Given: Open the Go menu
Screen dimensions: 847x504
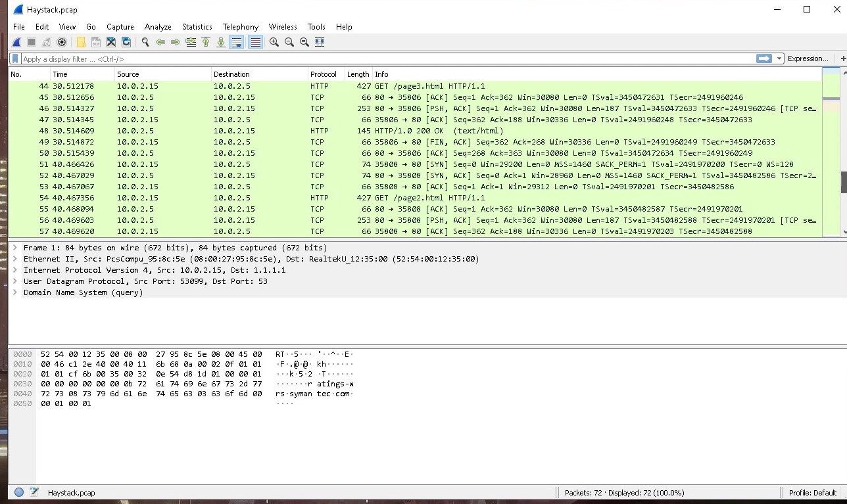Looking at the screenshot, I should (91, 27).
